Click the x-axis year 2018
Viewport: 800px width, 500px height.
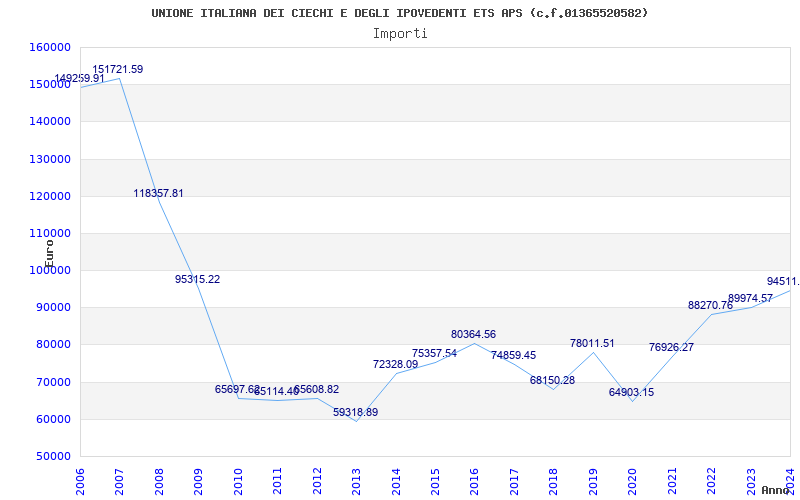point(554,481)
